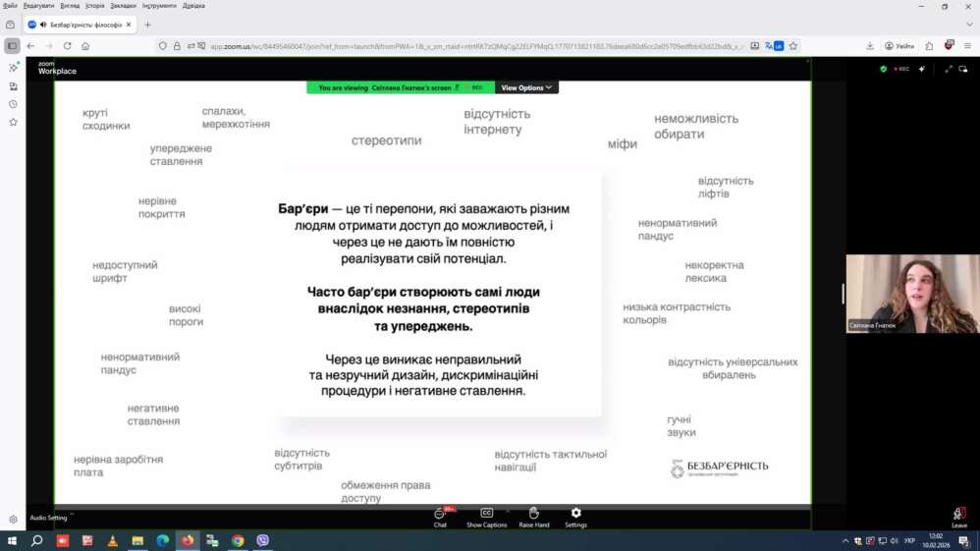
Task: Open the Закладки menu
Action: (x=123, y=6)
